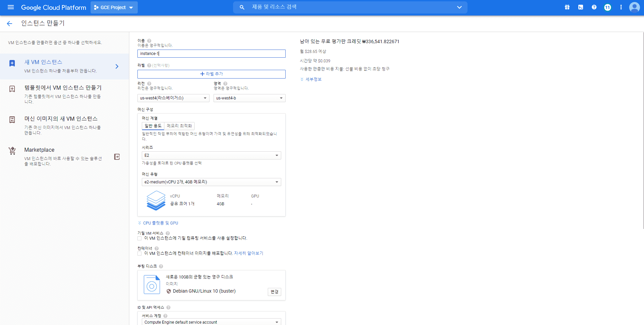
Task: Expand the search bar dropdown arrow
Action: coord(459,7)
